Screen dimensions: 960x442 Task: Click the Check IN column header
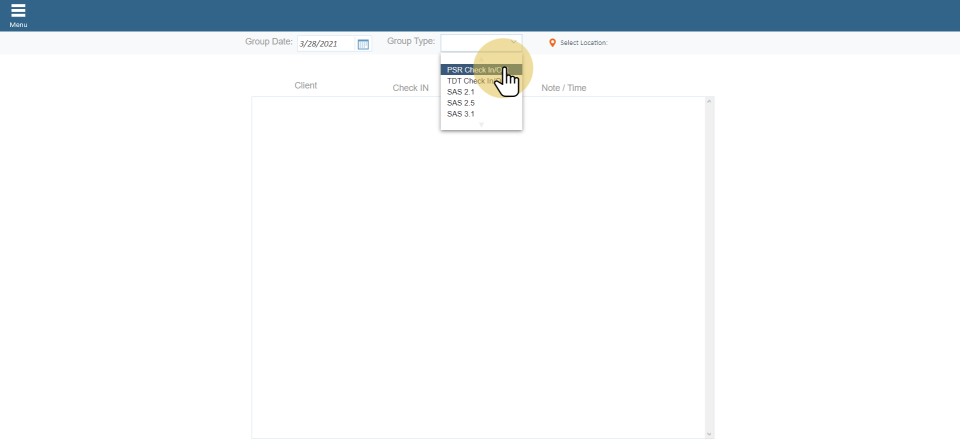(x=410, y=88)
